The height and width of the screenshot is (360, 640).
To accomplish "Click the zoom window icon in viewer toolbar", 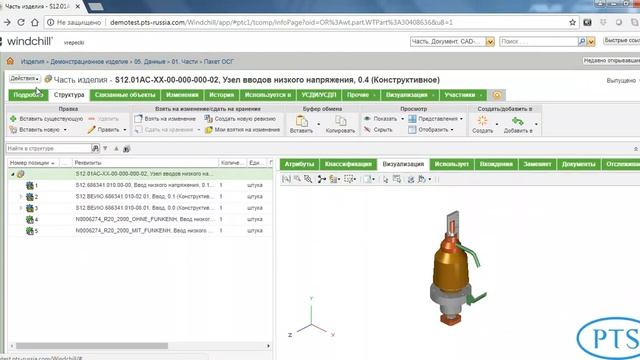I will coord(286,179).
